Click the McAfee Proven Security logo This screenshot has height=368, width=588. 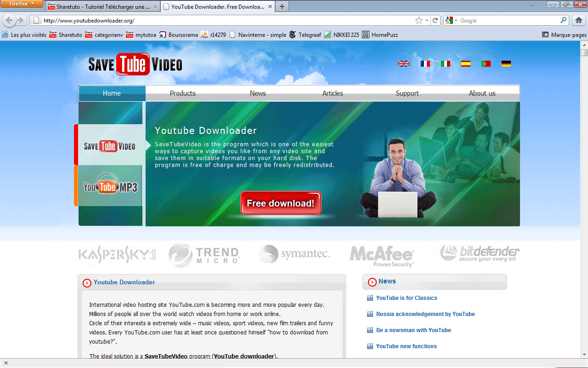(x=382, y=256)
